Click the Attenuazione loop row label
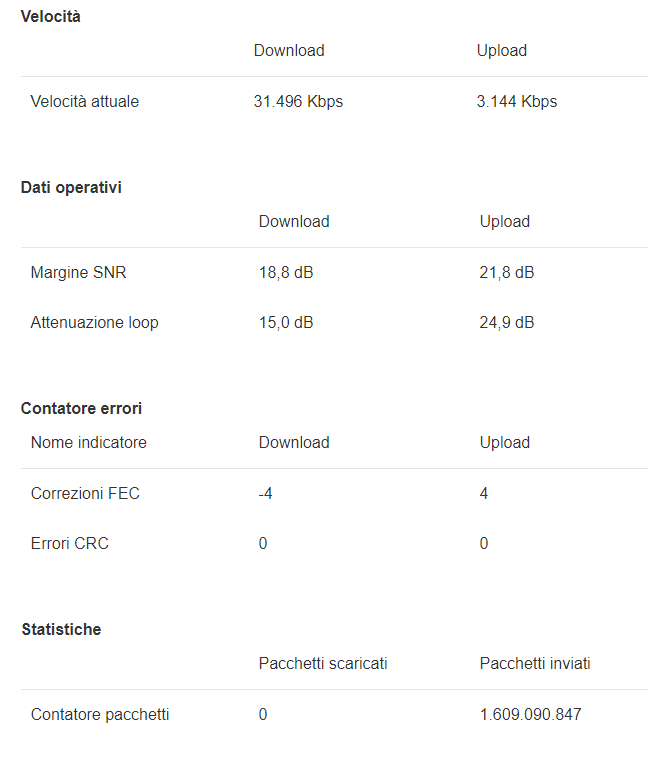648x768 pixels. pos(95,323)
